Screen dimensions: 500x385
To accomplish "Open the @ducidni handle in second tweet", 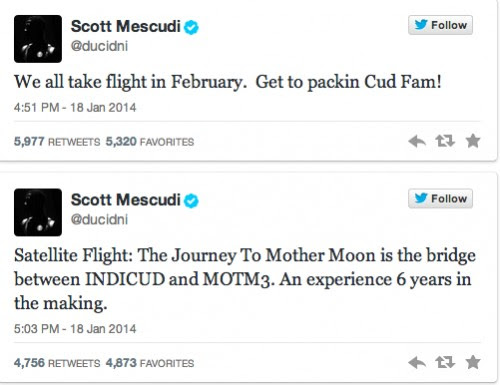I will click(99, 219).
